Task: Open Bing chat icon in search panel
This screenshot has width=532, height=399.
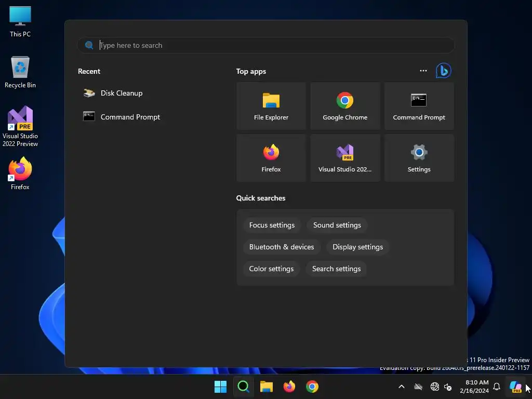Action: pos(443,71)
